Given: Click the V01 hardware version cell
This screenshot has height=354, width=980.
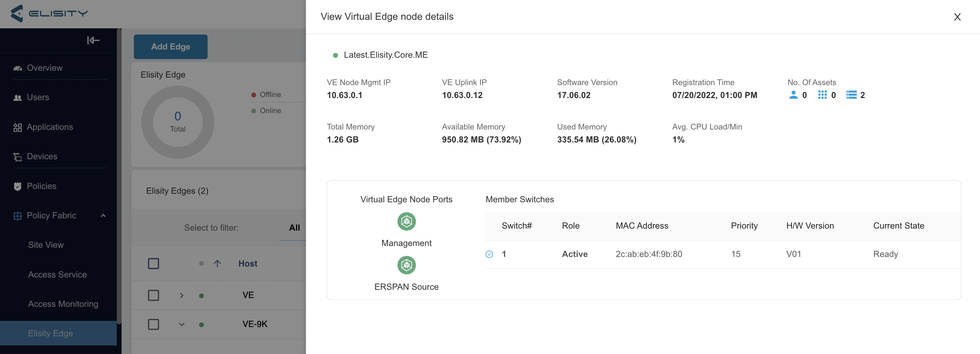Looking at the screenshot, I should click(x=794, y=254).
